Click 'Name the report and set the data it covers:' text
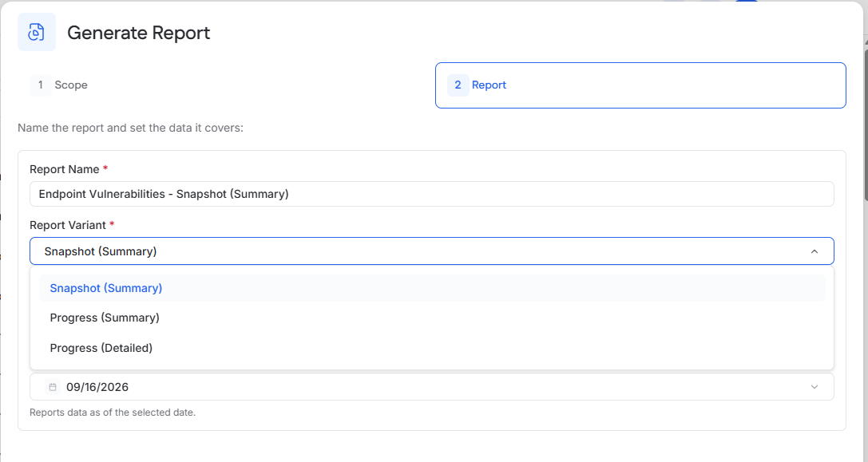The image size is (868, 462). pyautogui.click(x=131, y=128)
